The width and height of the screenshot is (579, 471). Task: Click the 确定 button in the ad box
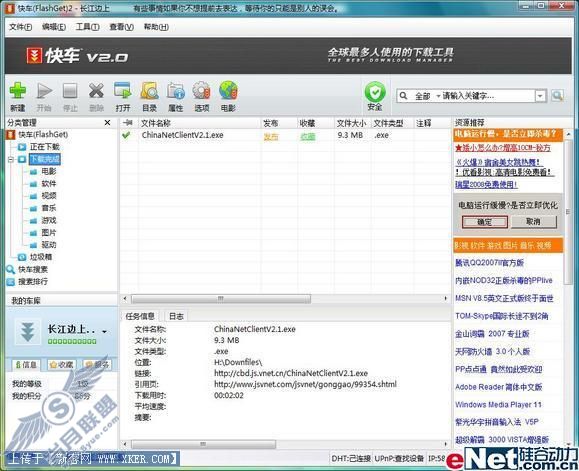point(484,222)
